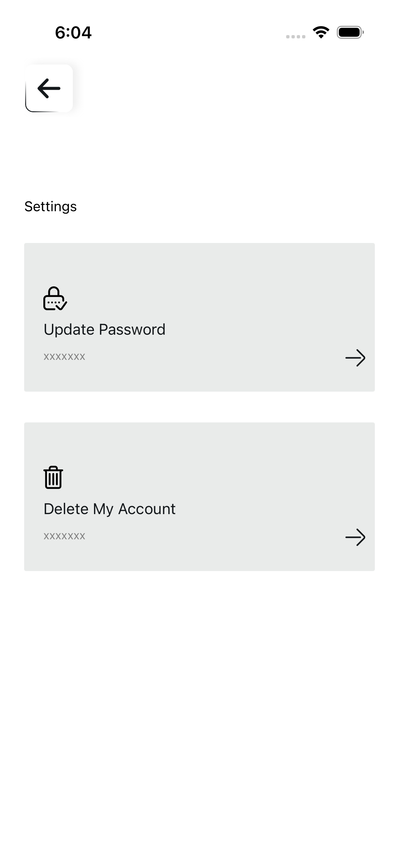Tap placeholder text under Update Password
Screen dimensions: 399x868
(x=64, y=357)
